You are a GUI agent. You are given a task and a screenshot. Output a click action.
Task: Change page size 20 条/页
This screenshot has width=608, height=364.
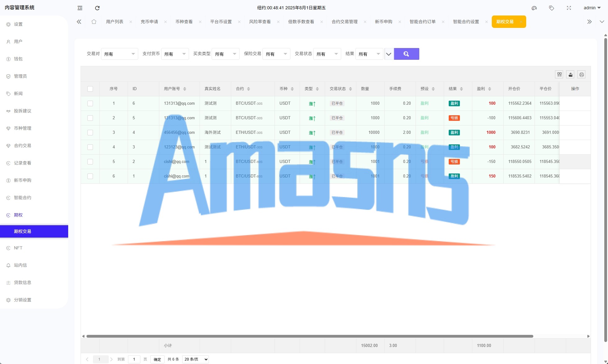pyautogui.click(x=196, y=359)
